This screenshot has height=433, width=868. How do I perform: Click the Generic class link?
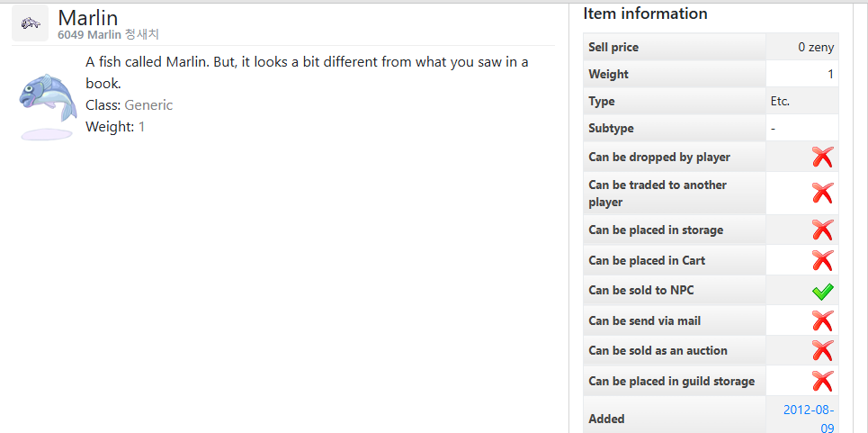pyautogui.click(x=148, y=105)
